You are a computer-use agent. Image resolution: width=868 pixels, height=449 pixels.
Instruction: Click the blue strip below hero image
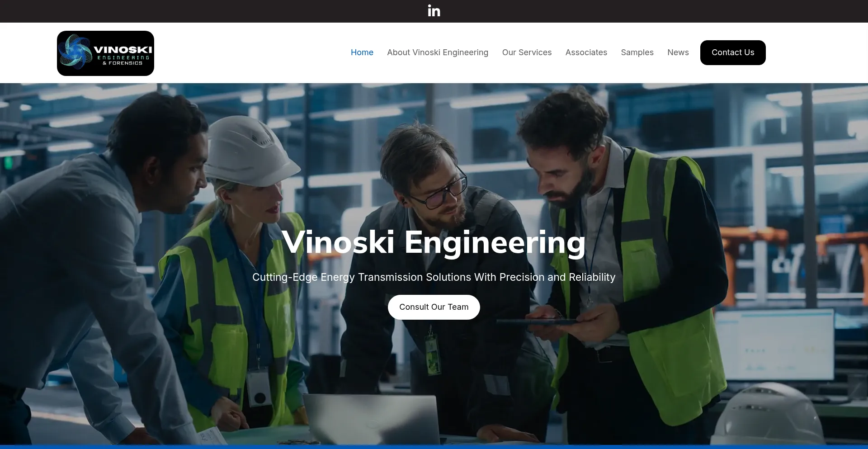click(434, 447)
